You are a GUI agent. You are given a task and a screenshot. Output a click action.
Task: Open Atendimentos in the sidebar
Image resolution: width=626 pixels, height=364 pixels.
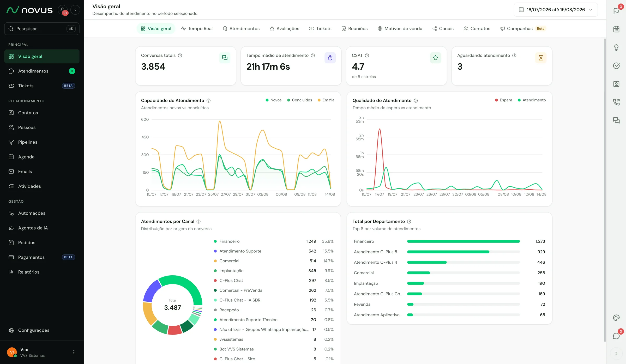tap(42, 71)
